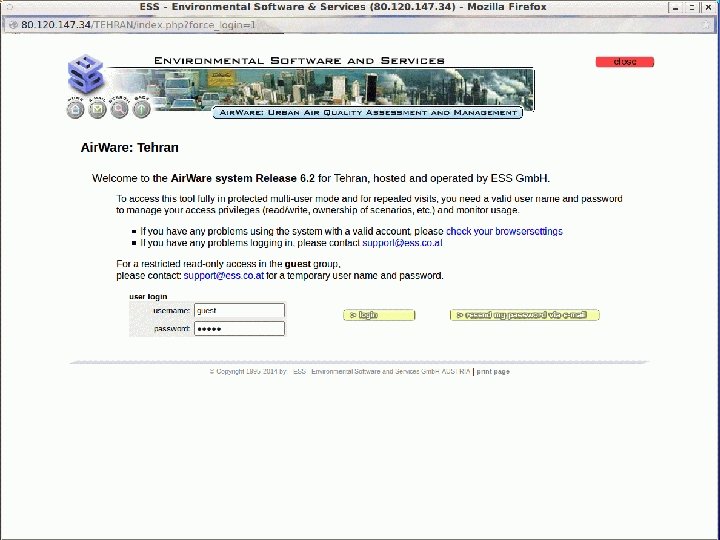Viewport: 720px width, 540px height.
Task: Click the AirWare Urban Air Quality banner label
Action: [367, 112]
